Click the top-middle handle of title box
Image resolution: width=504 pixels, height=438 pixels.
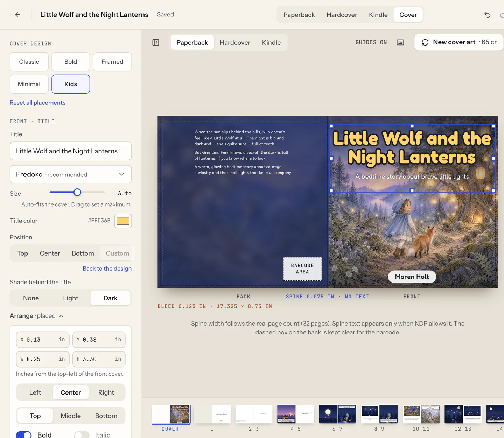(412, 126)
